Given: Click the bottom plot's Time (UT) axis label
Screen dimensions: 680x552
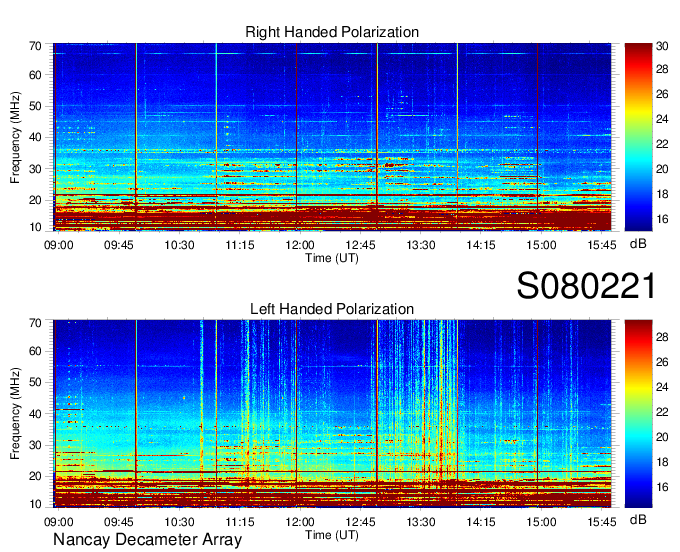Looking at the screenshot, I should [332, 535].
